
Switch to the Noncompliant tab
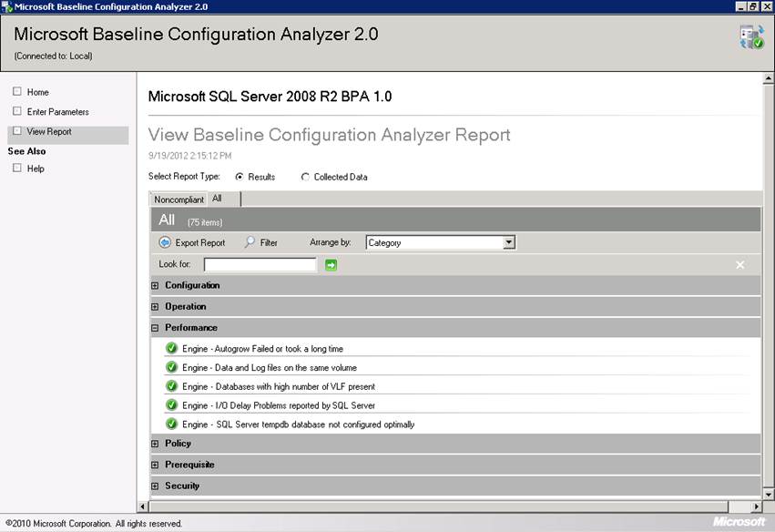coord(178,199)
